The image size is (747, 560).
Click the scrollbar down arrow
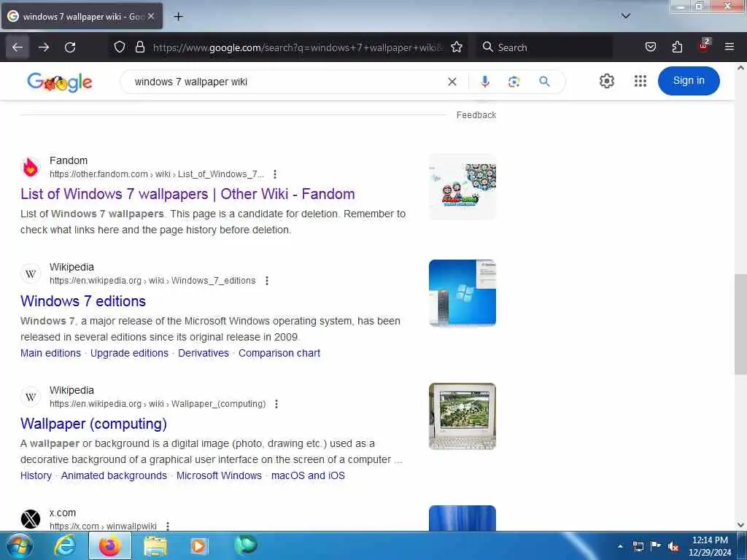pos(740,525)
